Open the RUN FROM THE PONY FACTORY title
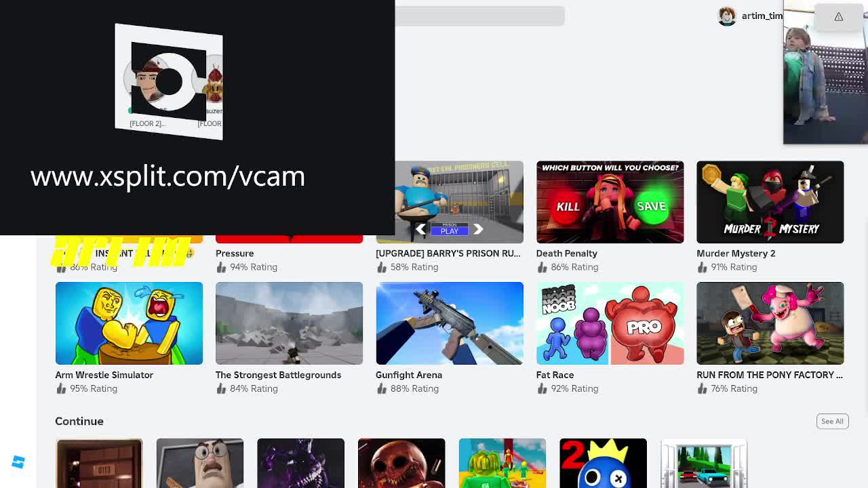This screenshot has width=868, height=488. pos(770,375)
